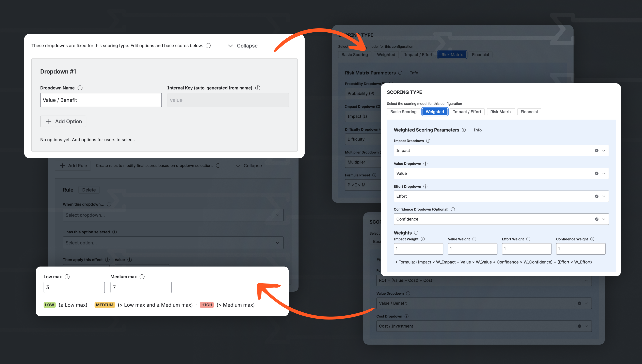Open the info tooltip for Impact Weight
Viewport: 642px width, 364px height.
[423, 239]
